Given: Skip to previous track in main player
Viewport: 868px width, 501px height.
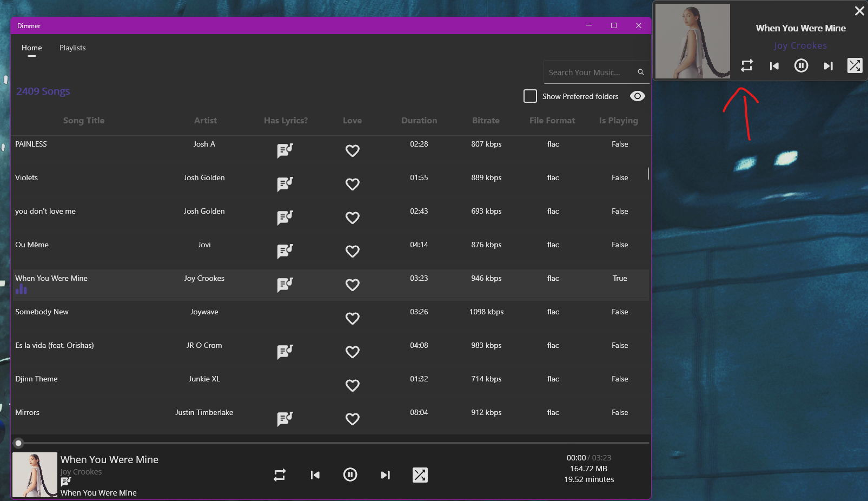Looking at the screenshot, I should (315, 475).
